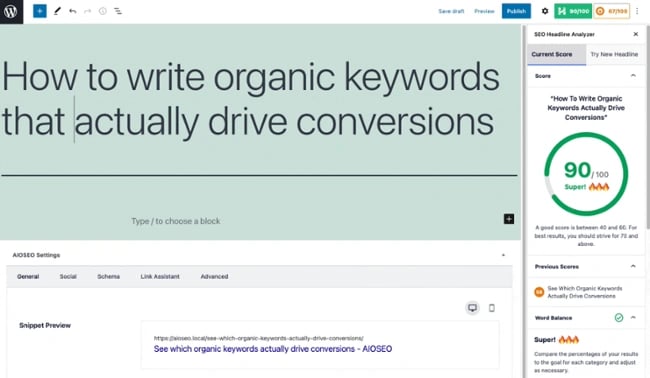The image size is (650, 378).
Task: Open the List View icon
Action: pos(118,11)
